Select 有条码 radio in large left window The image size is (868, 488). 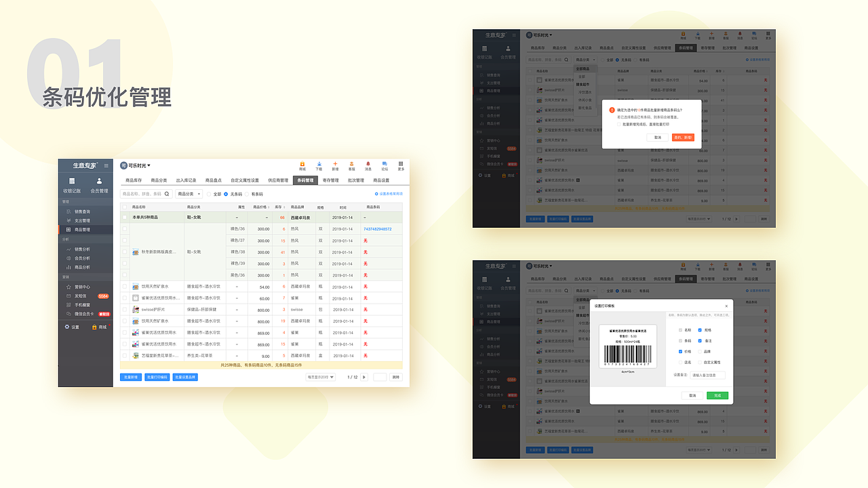tap(248, 194)
